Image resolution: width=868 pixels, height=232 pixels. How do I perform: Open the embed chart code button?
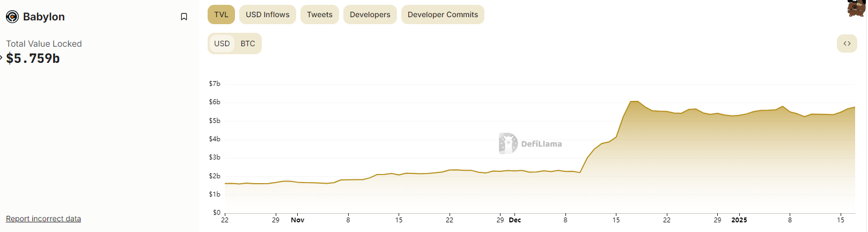[847, 44]
